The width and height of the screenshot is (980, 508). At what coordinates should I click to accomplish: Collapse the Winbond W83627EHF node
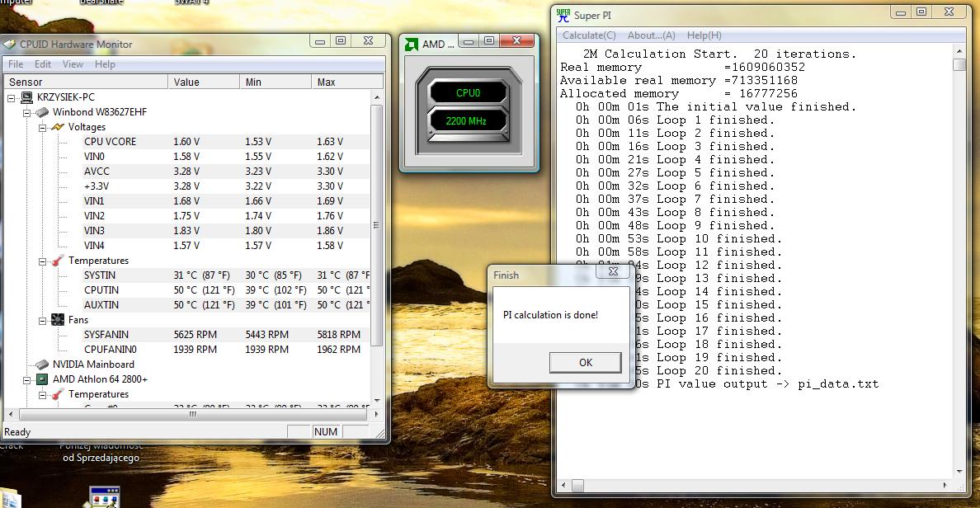pyautogui.click(x=27, y=113)
